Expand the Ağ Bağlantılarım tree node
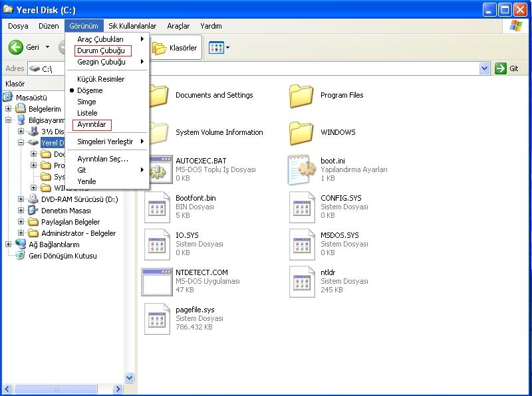532x396 pixels. [9, 244]
